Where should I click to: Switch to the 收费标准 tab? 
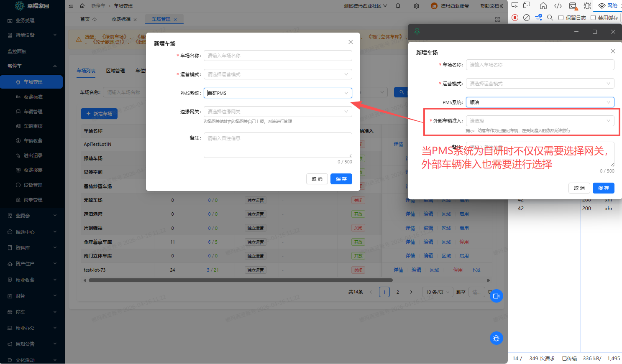pyautogui.click(x=121, y=19)
